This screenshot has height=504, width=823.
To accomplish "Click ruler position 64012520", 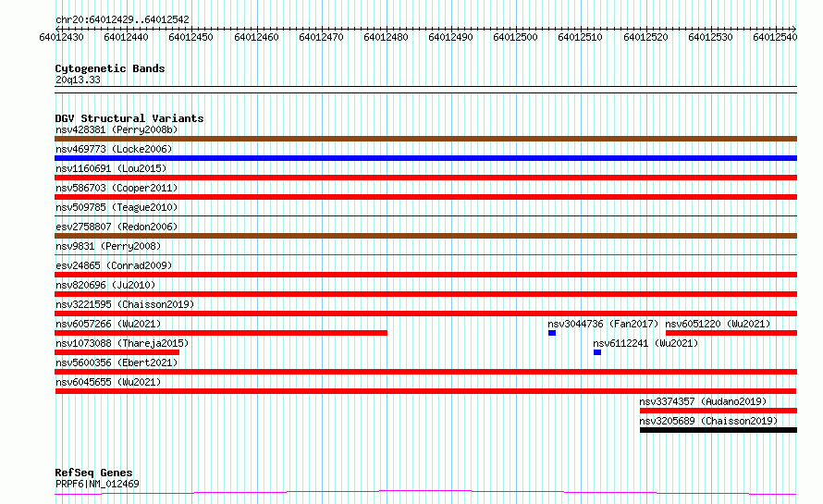I will [x=645, y=37].
